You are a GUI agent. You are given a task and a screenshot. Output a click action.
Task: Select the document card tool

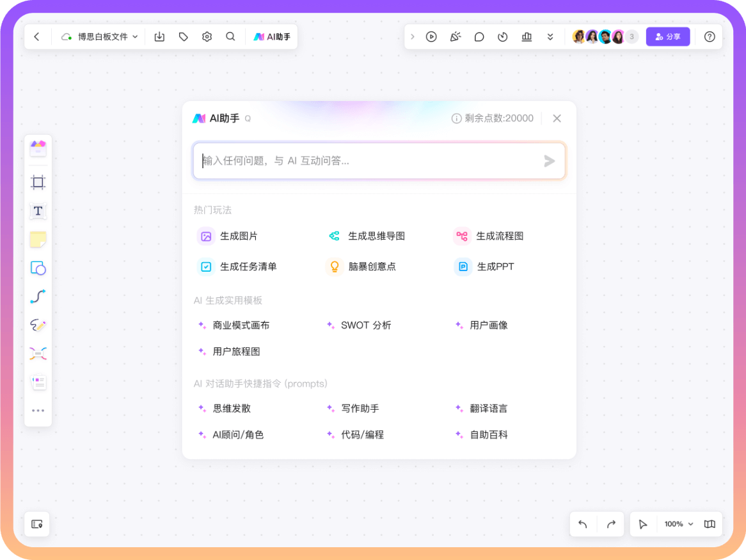pos(38,382)
